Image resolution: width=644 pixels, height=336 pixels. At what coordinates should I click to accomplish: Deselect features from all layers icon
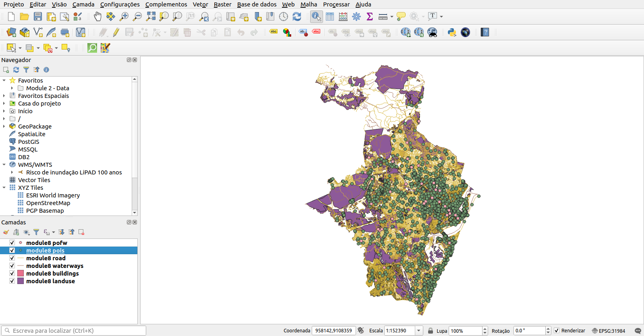(48, 48)
